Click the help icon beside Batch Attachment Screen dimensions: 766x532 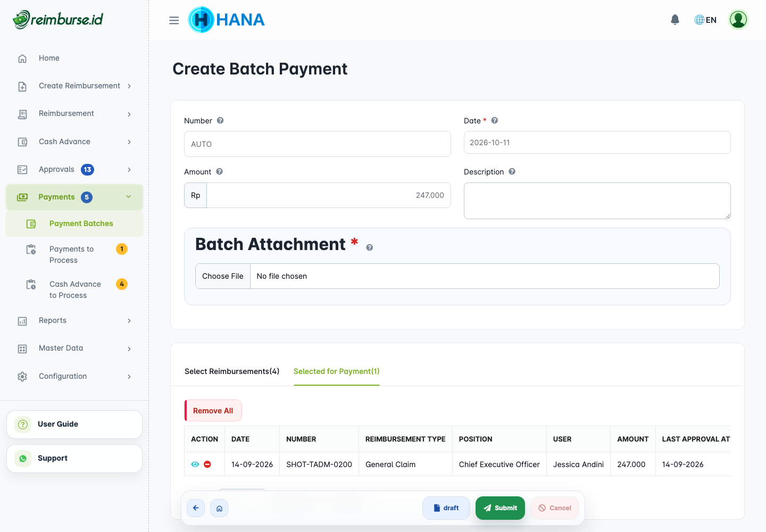370,247
